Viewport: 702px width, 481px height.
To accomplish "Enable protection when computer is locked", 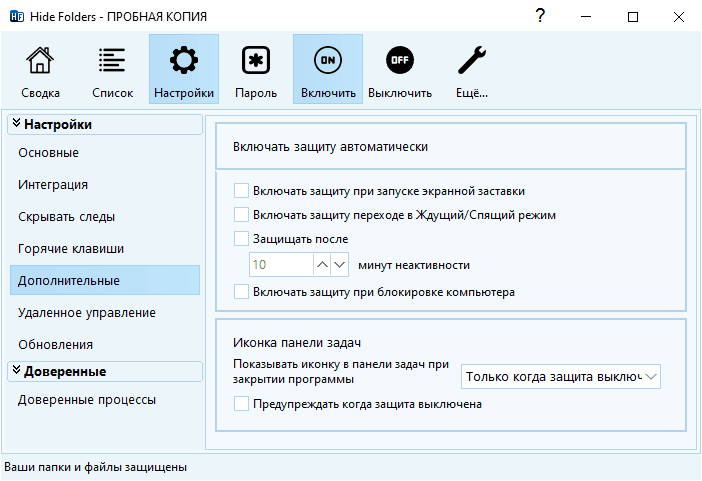I will pos(241,292).
